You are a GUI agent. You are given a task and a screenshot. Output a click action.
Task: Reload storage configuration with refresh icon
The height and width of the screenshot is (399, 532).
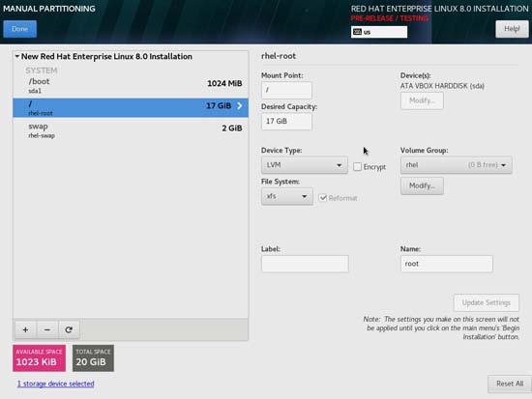coord(69,329)
